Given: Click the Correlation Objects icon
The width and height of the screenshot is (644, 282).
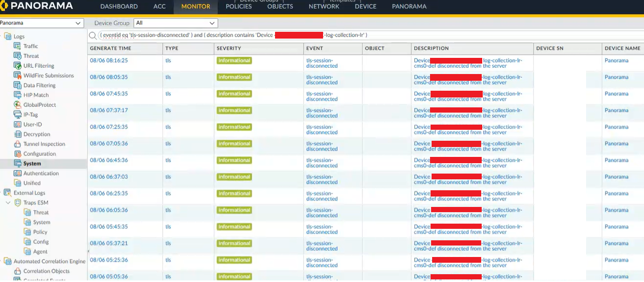Looking at the screenshot, I should click(x=17, y=271).
